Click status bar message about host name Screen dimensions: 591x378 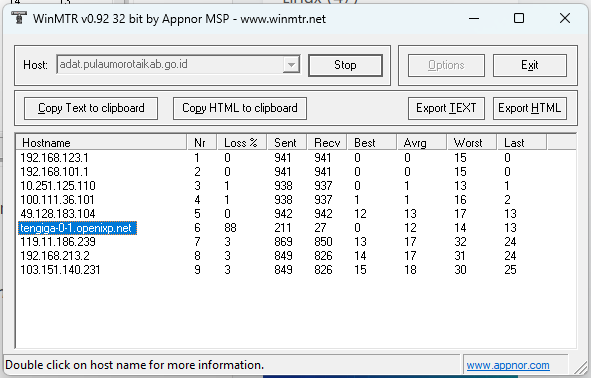[135, 365]
